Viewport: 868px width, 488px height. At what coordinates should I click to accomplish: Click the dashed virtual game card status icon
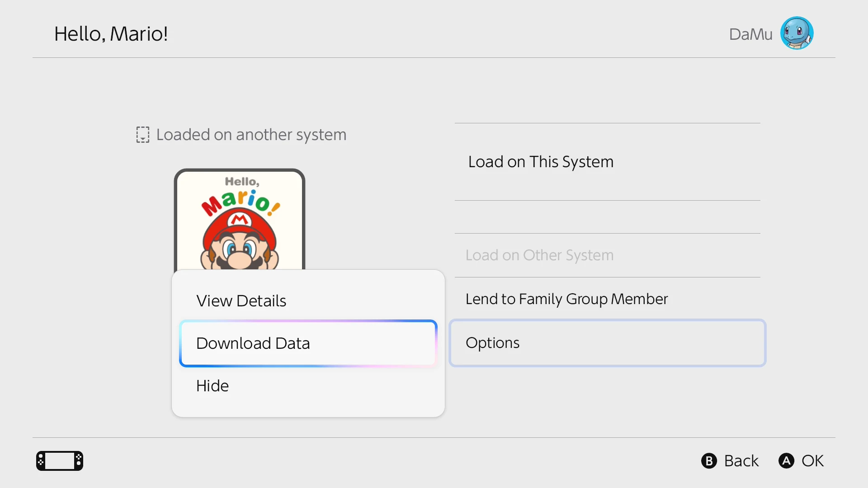tap(143, 135)
